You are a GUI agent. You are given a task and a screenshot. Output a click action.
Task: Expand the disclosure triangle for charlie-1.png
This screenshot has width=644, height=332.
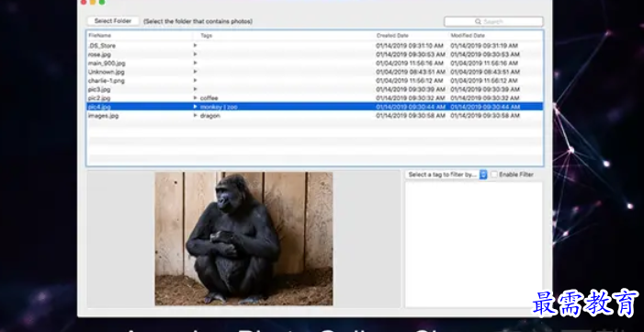(x=196, y=80)
